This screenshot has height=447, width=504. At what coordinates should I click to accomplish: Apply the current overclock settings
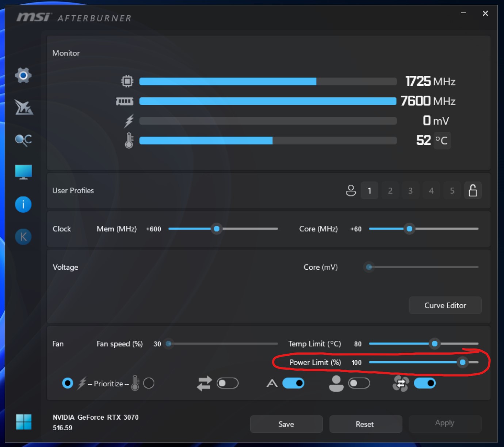[445, 424]
